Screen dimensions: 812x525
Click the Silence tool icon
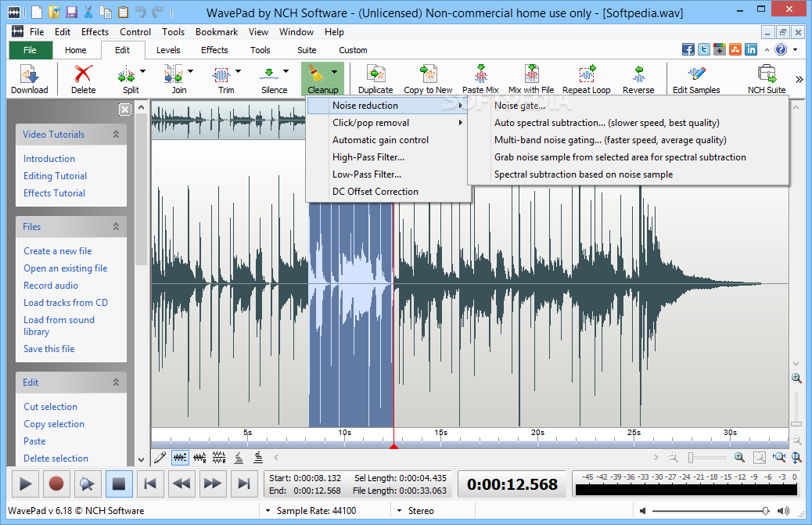point(269,74)
